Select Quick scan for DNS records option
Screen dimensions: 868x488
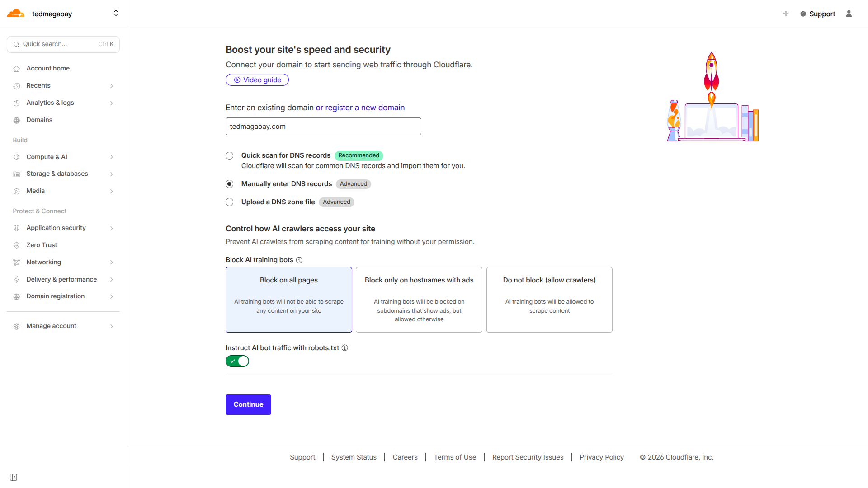click(x=230, y=156)
